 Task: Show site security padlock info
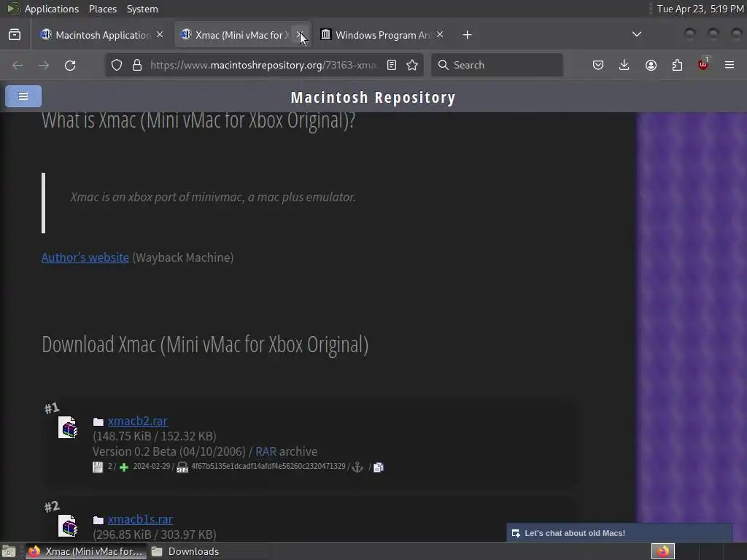tap(137, 65)
